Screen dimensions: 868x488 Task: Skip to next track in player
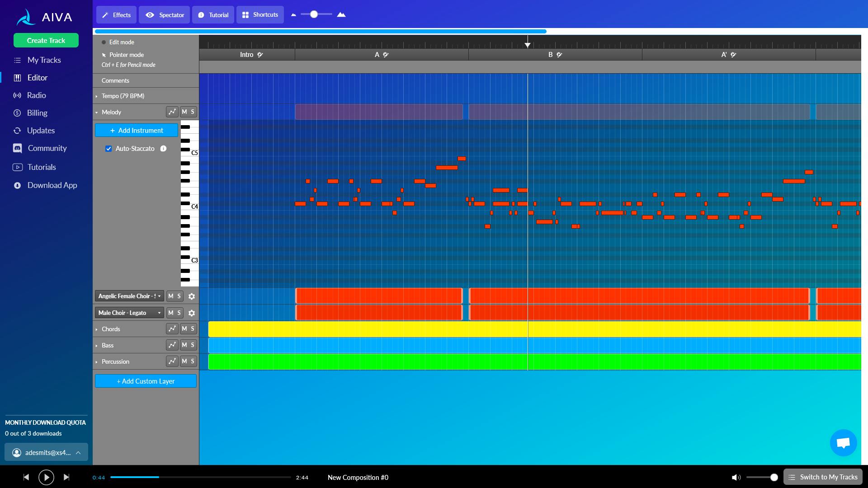tap(66, 477)
